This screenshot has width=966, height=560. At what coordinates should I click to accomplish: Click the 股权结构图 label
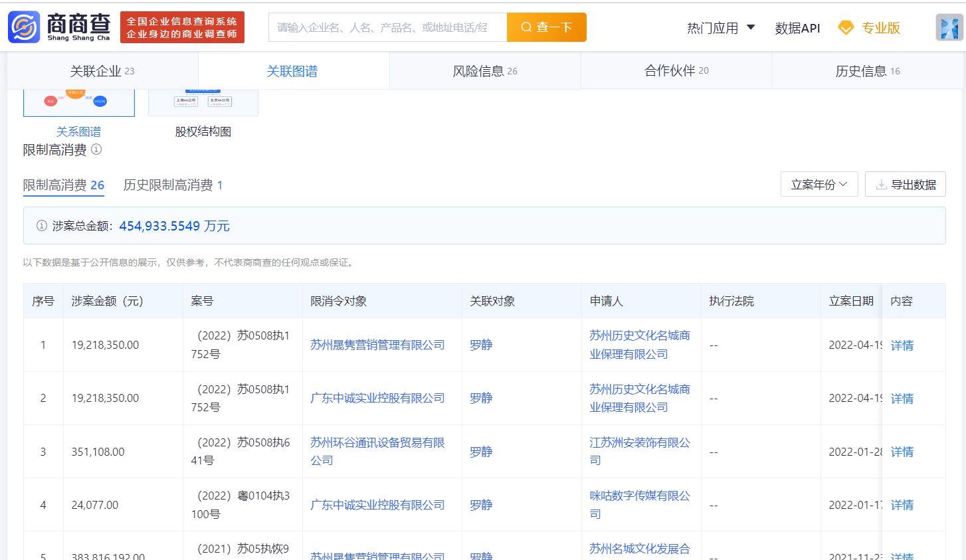click(203, 132)
